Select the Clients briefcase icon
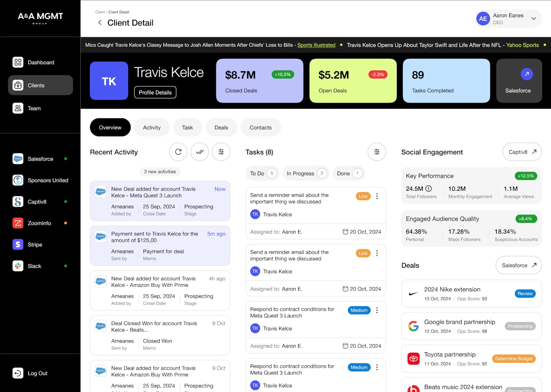551x392 pixels. pos(18,85)
